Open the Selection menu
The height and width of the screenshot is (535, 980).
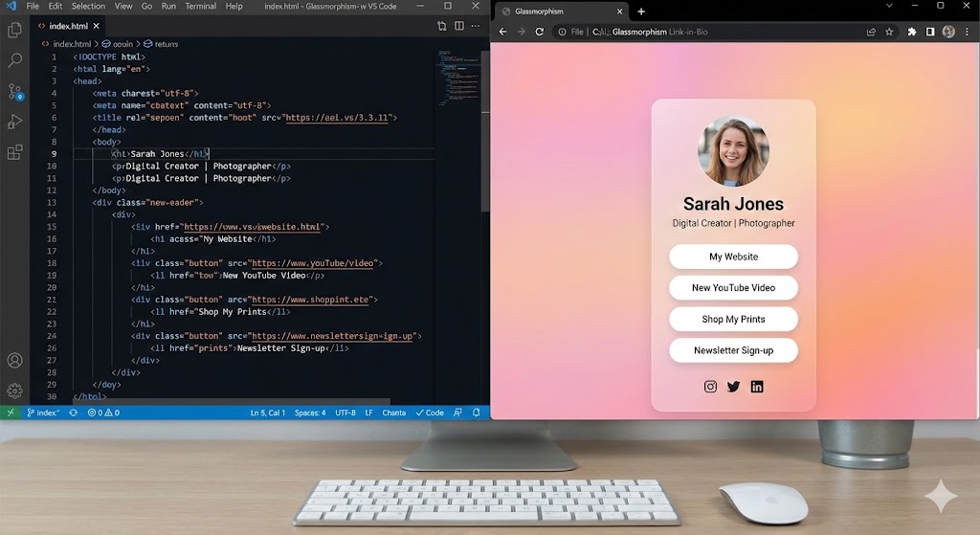point(88,7)
